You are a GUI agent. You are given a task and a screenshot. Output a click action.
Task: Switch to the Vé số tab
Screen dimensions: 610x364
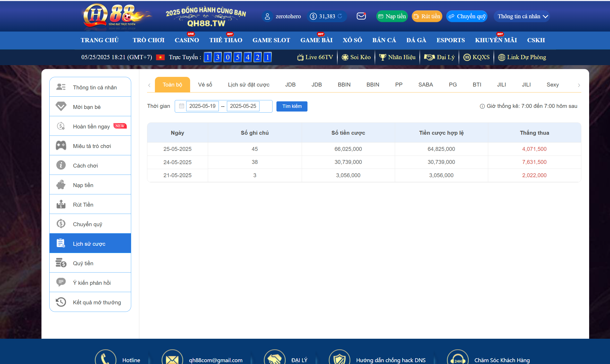205,85
